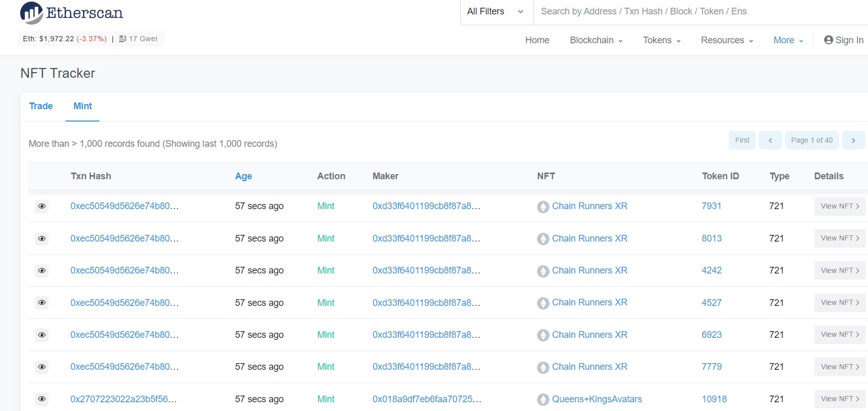
Task: Open the All Filters dropdown
Action: click(497, 12)
